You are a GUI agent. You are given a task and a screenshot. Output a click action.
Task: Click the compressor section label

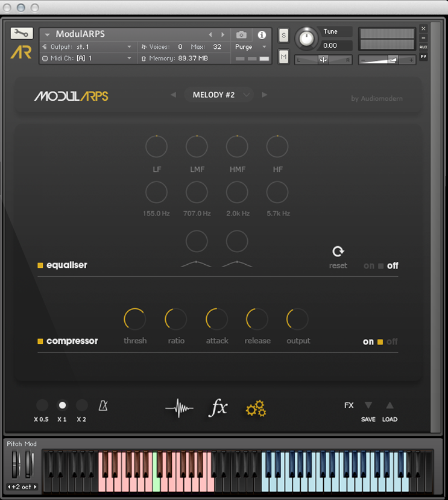click(x=72, y=341)
